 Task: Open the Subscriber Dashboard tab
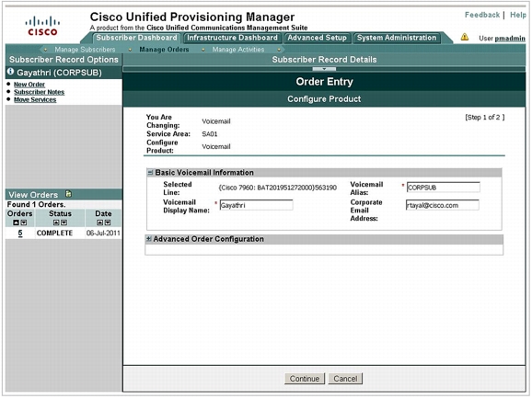(x=136, y=38)
